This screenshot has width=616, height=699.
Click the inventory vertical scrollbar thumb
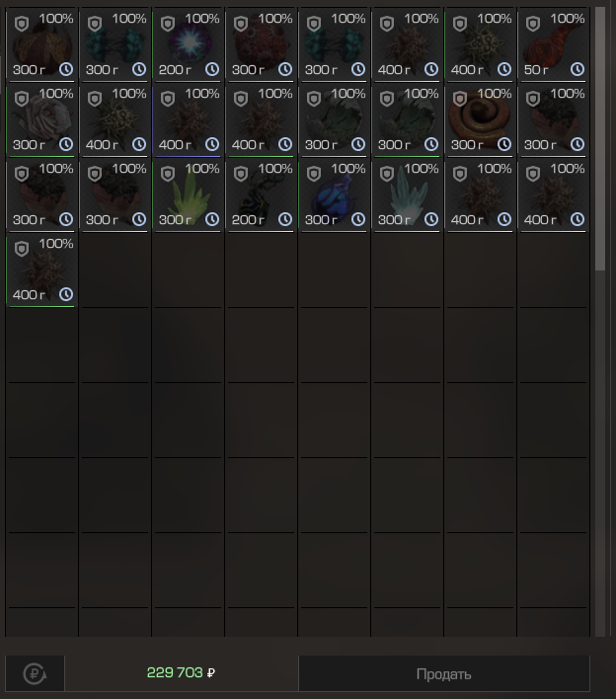tap(600, 138)
